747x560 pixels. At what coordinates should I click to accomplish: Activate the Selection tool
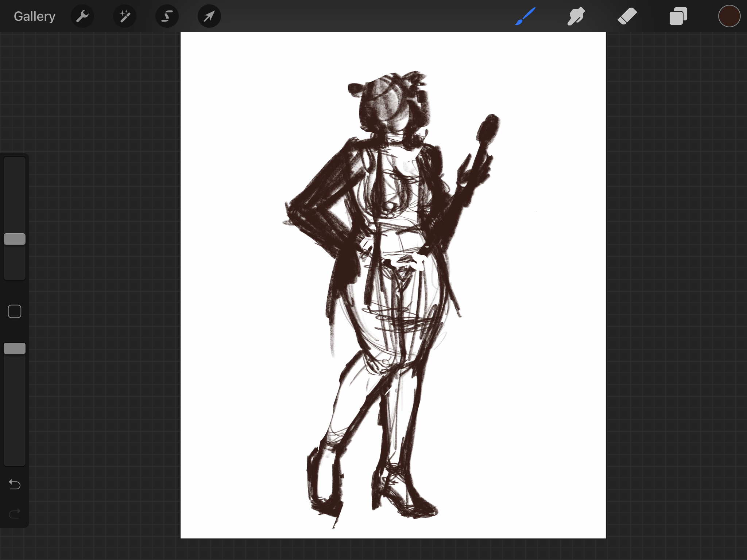point(167,16)
